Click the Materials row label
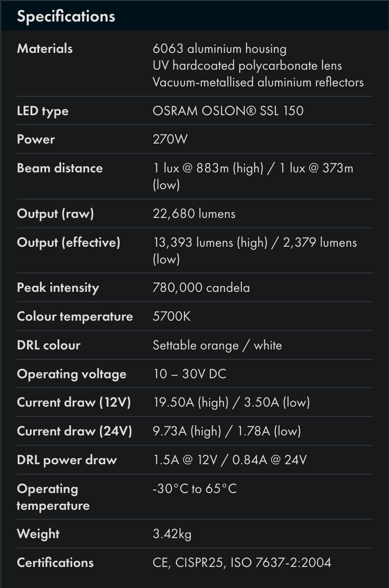 coord(45,49)
